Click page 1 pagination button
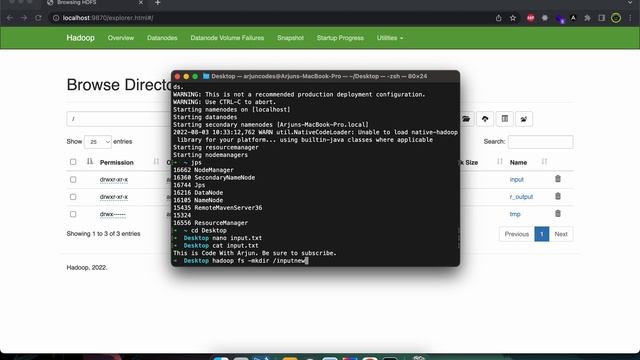This screenshot has height=360, width=640. (x=542, y=234)
